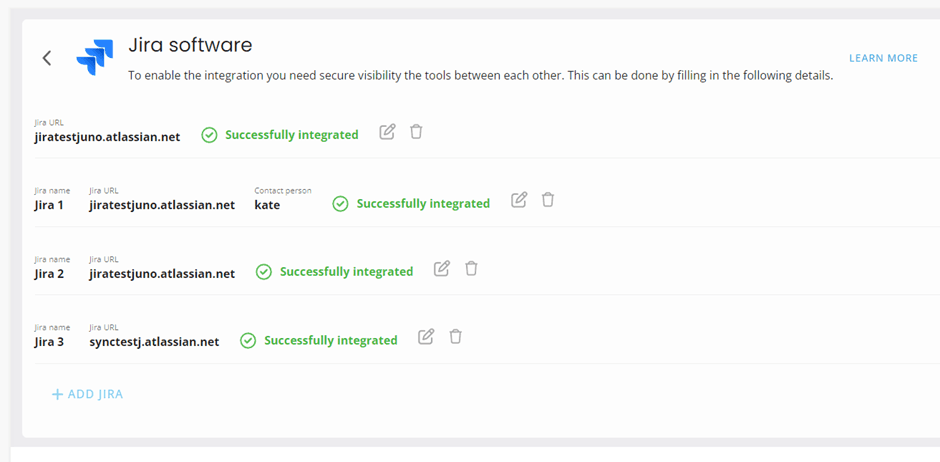Image resolution: width=940 pixels, height=462 pixels.
Task: Click the green check icon for Jira 1
Action: coord(341,204)
